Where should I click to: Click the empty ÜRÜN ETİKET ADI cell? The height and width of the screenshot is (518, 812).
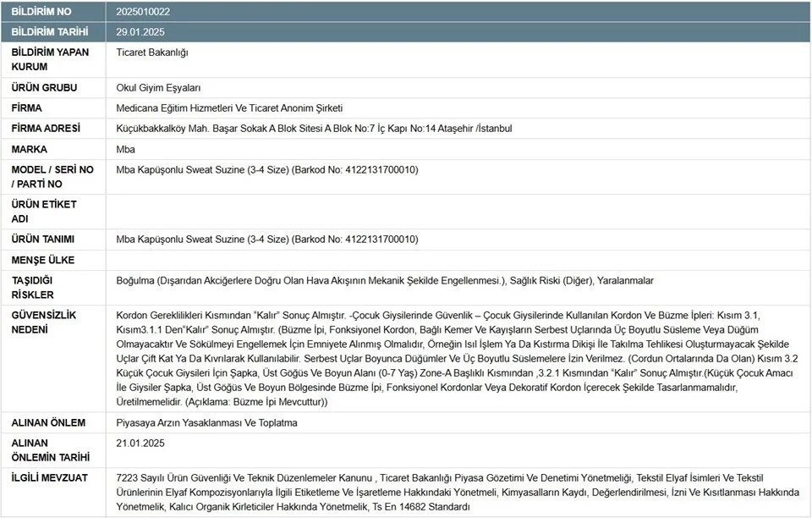coord(457,212)
